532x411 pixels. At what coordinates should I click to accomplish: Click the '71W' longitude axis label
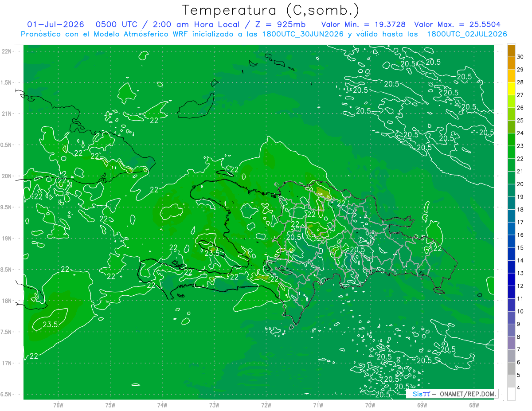(318, 405)
